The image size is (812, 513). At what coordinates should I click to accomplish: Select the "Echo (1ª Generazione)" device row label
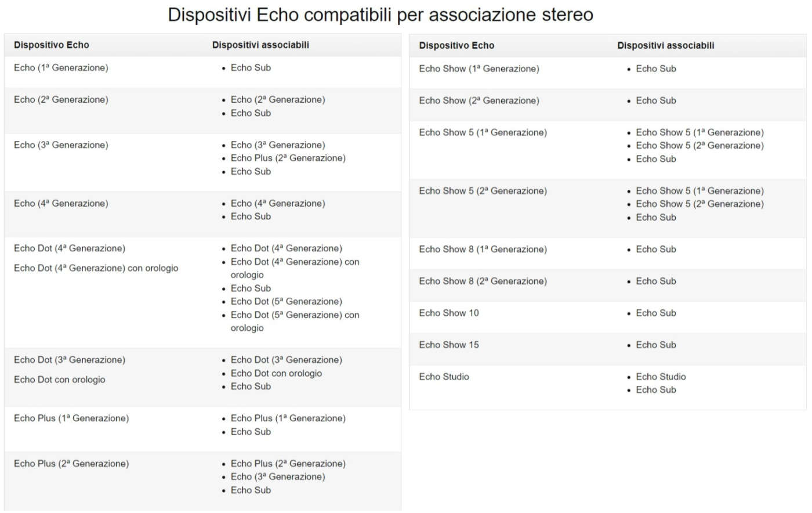[x=61, y=68]
